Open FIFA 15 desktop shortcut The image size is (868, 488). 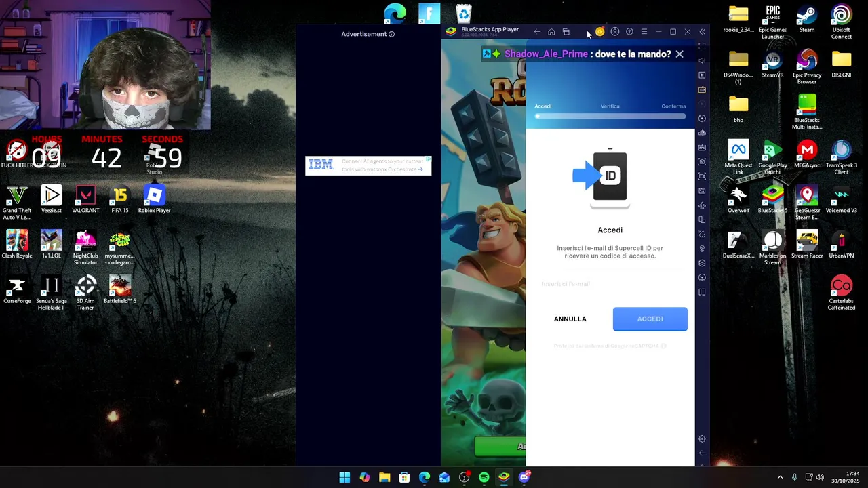[120, 199]
